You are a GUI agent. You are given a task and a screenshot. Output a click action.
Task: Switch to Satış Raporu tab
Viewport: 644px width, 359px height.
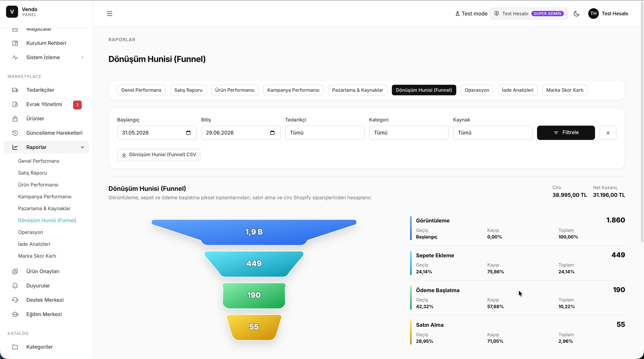188,90
